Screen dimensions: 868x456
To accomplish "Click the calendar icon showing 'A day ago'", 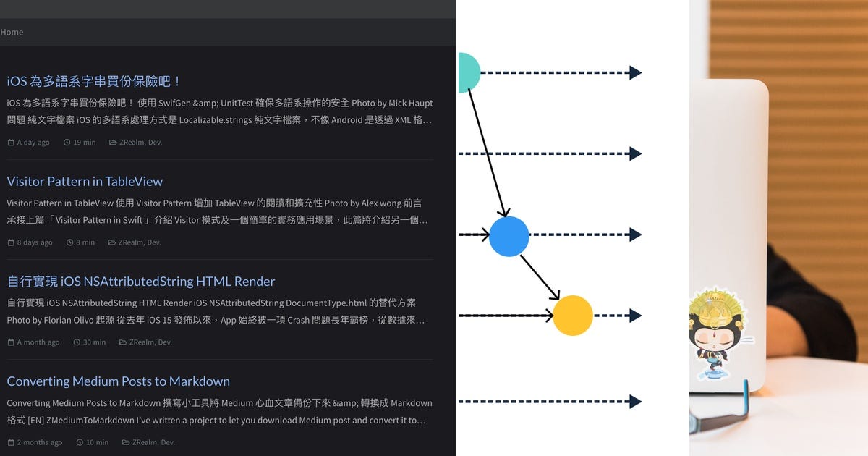I will click(x=10, y=142).
